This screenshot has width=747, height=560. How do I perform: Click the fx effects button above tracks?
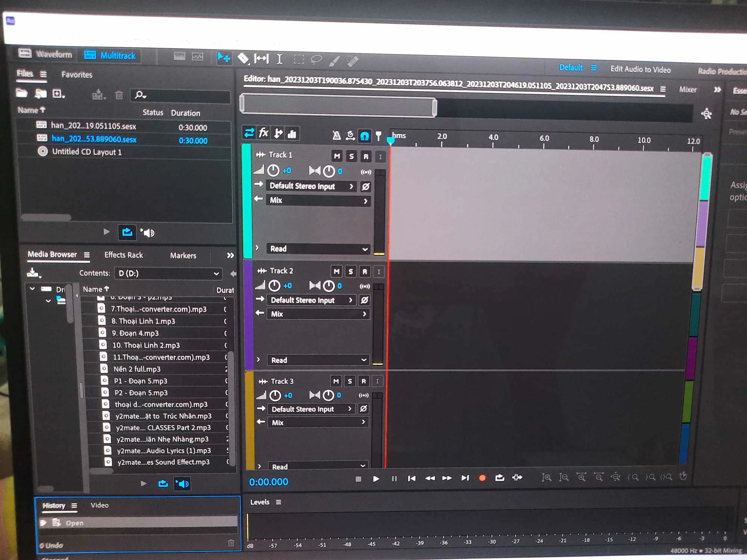(x=264, y=133)
